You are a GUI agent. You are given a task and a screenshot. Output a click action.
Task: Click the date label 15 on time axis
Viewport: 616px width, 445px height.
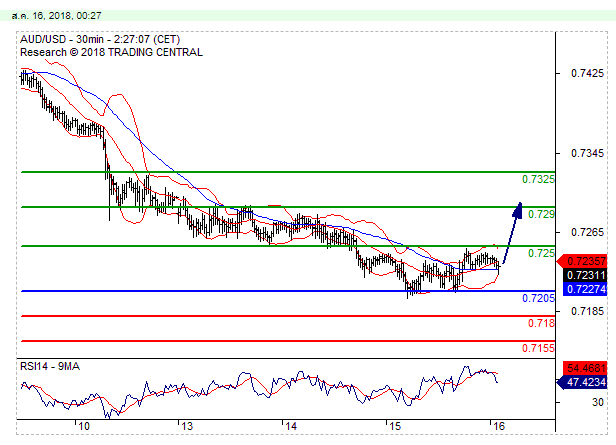[x=395, y=426]
